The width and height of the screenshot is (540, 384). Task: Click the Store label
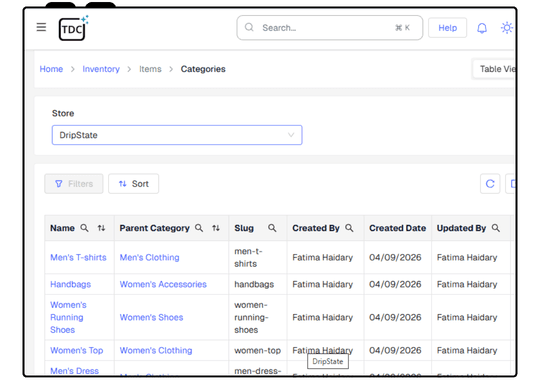tap(63, 113)
